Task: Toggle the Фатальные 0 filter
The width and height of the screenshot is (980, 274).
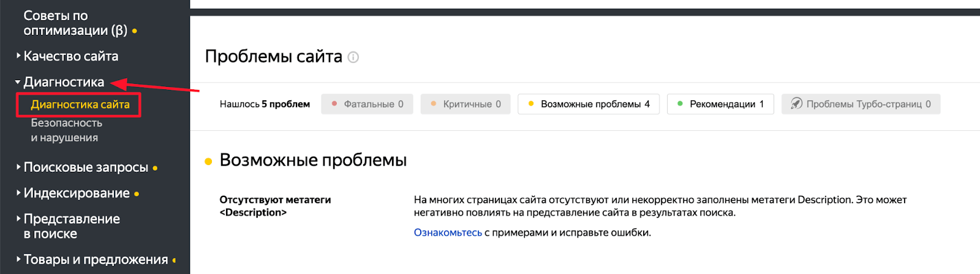Action: (367, 104)
